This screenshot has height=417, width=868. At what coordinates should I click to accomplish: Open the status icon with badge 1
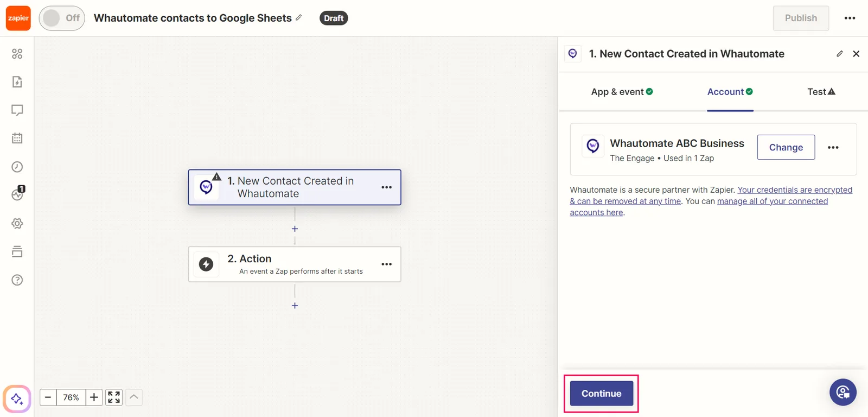click(x=18, y=194)
